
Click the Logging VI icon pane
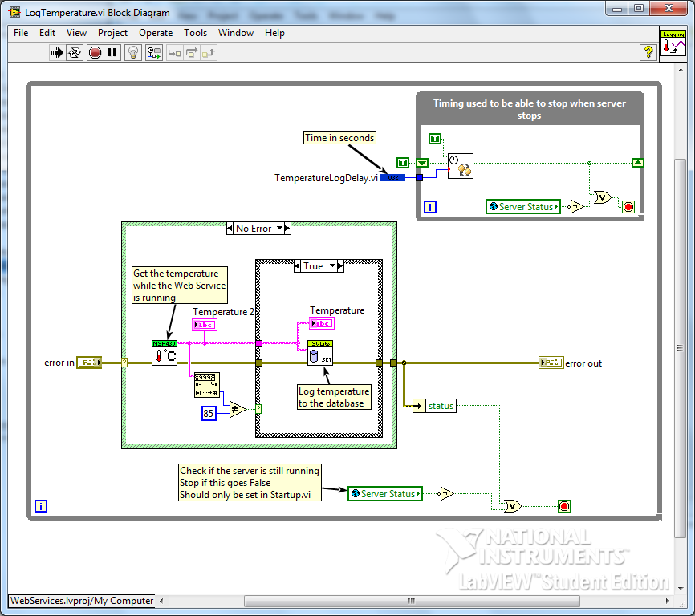(x=673, y=43)
